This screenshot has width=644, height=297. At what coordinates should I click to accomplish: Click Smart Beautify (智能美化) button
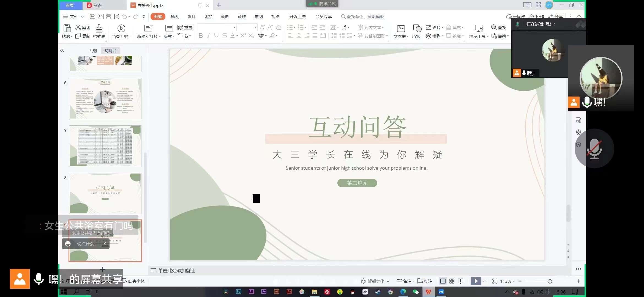[375, 281]
